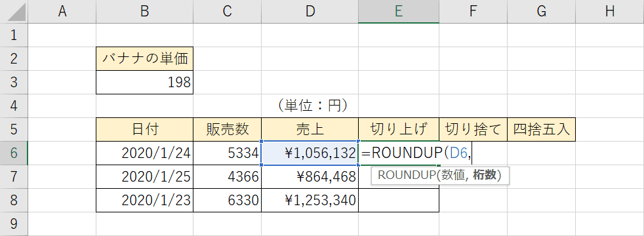The width and height of the screenshot is (644, 236).
Task: Click the date cell 2020/1/24
Action: [x=144, y=153]
